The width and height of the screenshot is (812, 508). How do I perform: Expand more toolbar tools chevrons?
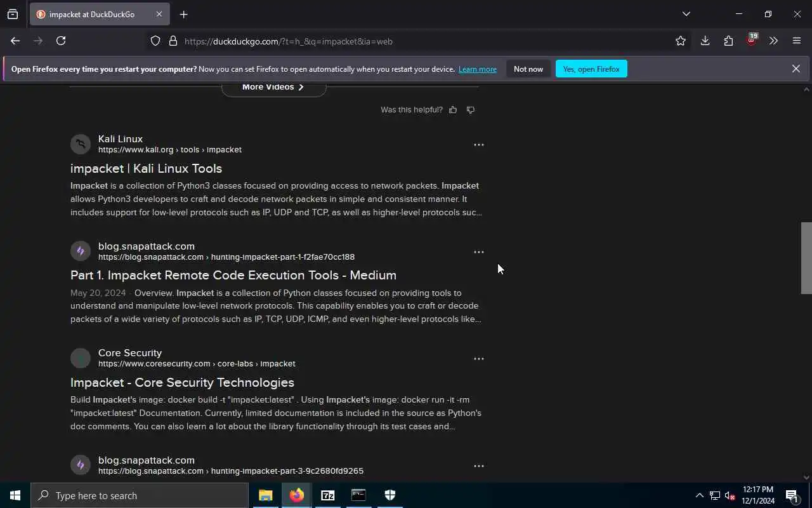coord(773,41)
